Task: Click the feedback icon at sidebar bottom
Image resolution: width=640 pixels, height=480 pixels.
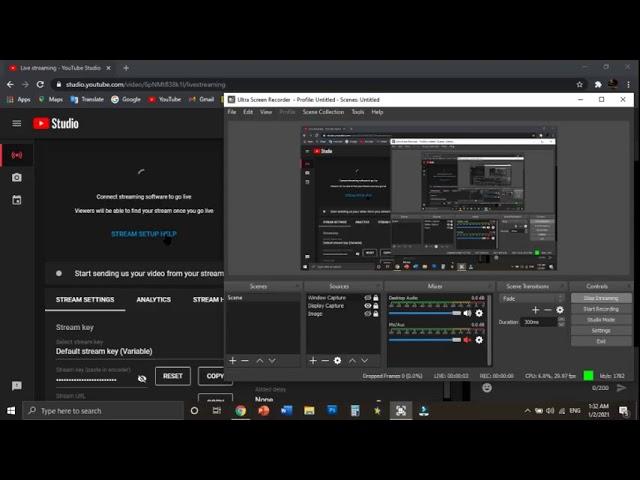Action: pyautogui.click(x=17, y=386)
